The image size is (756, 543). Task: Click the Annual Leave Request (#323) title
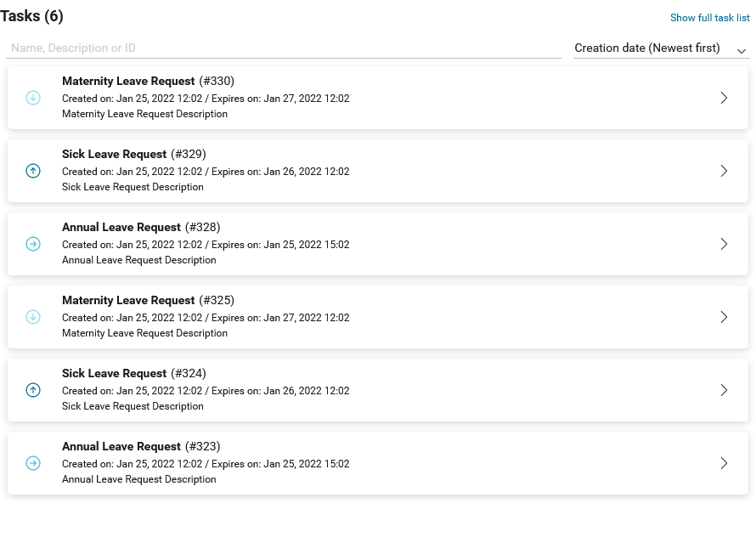121,447
